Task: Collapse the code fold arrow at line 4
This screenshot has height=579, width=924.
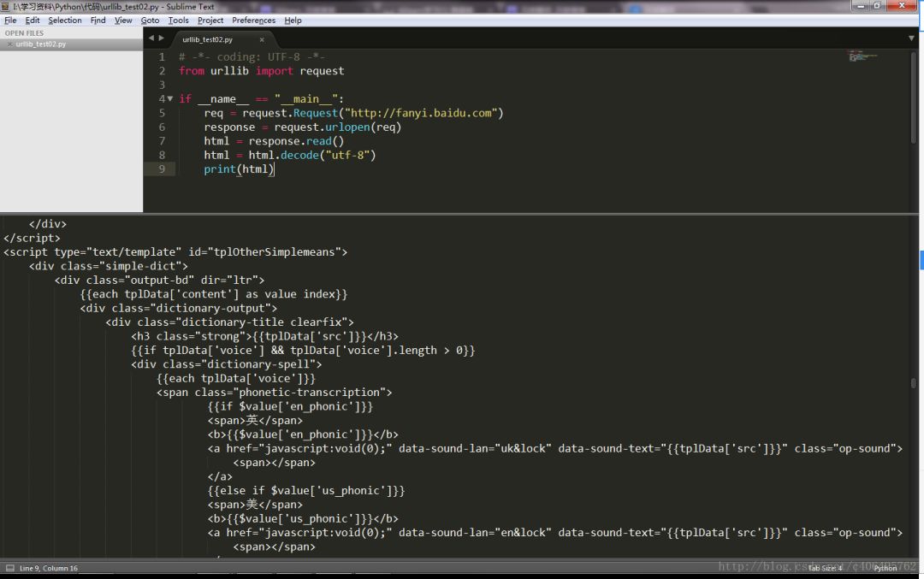Action: click(170, 98)
